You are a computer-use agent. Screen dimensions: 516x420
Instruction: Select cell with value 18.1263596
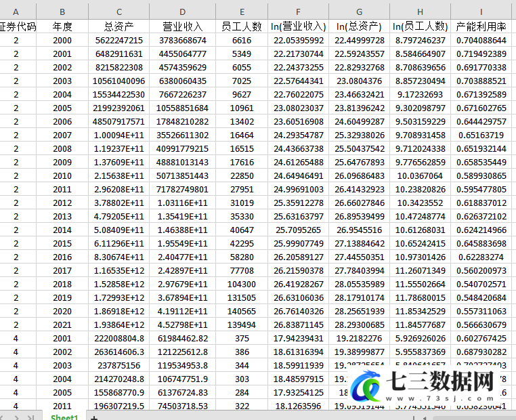298,406
